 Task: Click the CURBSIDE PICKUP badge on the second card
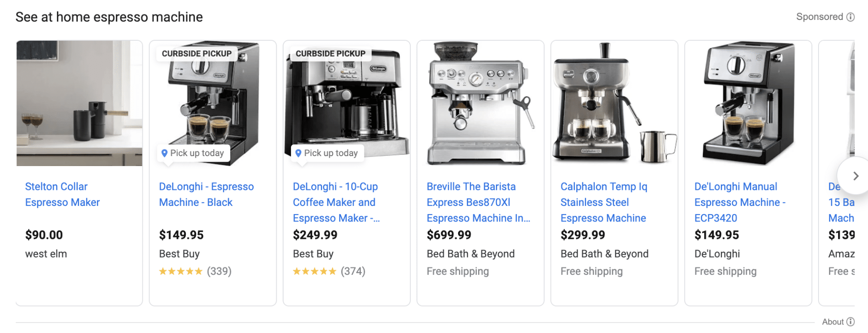click(196, 53)
